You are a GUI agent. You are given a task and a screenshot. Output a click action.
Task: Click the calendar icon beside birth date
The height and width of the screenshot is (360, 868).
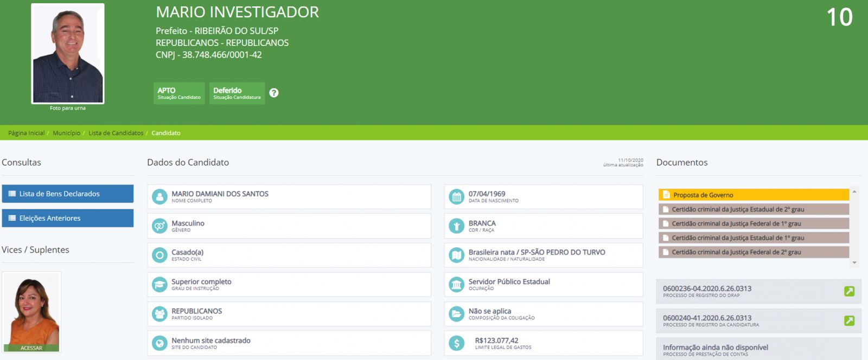point(457,197)
